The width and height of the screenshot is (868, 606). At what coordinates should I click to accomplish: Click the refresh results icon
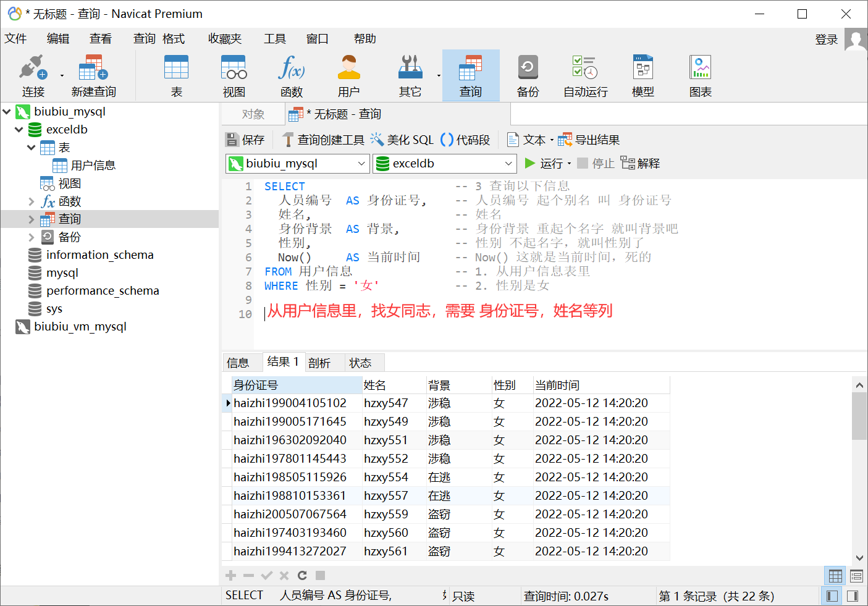point(302,576)
